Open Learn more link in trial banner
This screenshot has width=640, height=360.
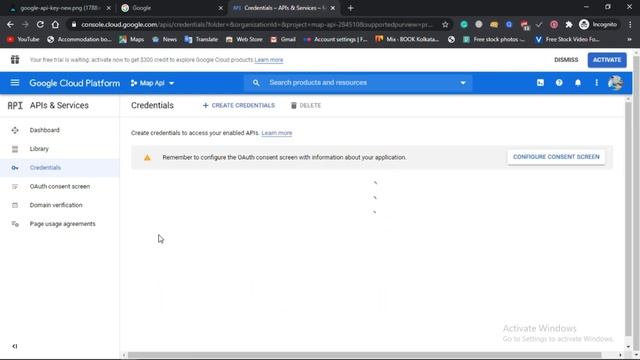pyautogui.click(x=269, y=60)
